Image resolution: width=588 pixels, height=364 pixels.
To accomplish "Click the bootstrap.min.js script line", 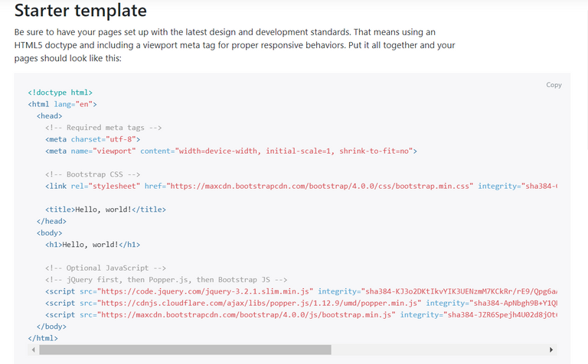I will click(x=301, y=315).
